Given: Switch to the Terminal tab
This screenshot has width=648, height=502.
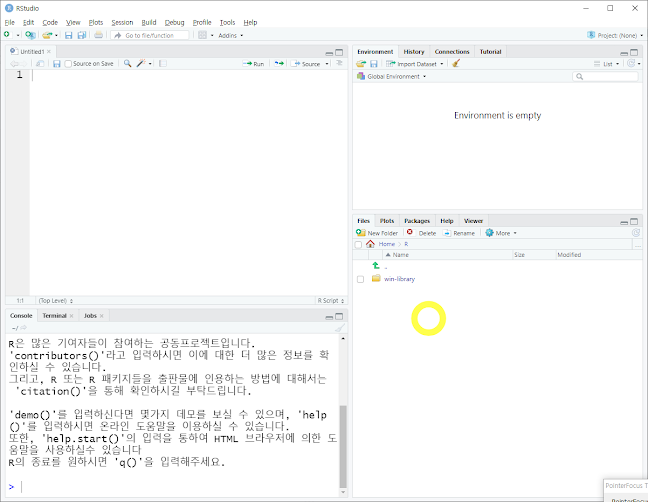Looking at the screenshot, I should coord(54,316).
